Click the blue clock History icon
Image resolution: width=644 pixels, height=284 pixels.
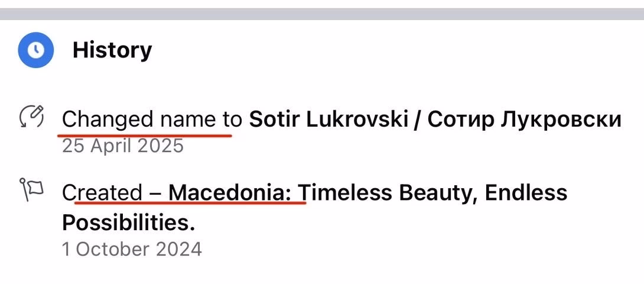click(x=36, y=50)
